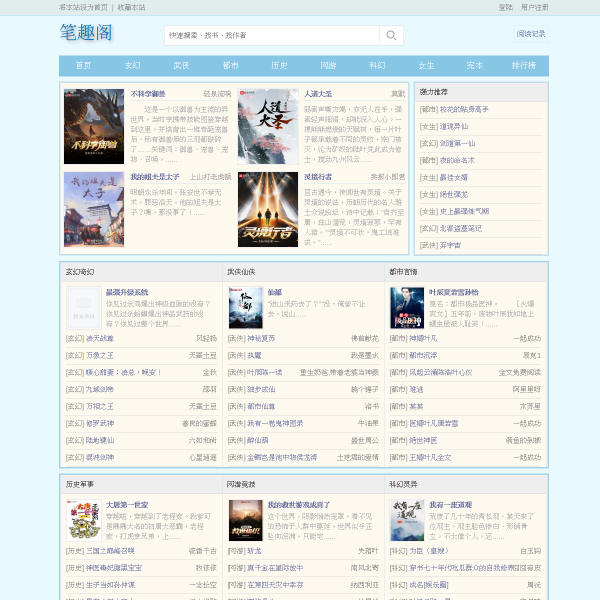Open 历史 category in navigation bar
Image resolution: width=600 pixels, height=600 pixels.
[x=279, y=65]
